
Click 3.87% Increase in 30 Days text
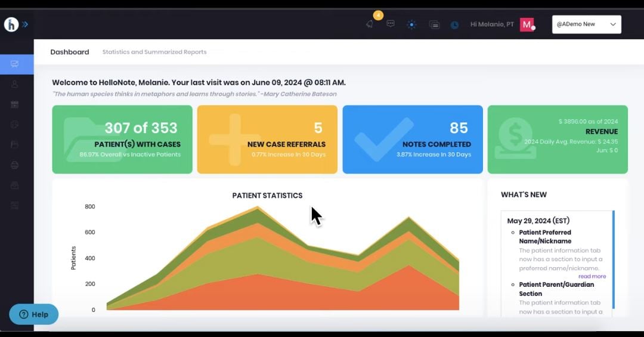point(434,154)
